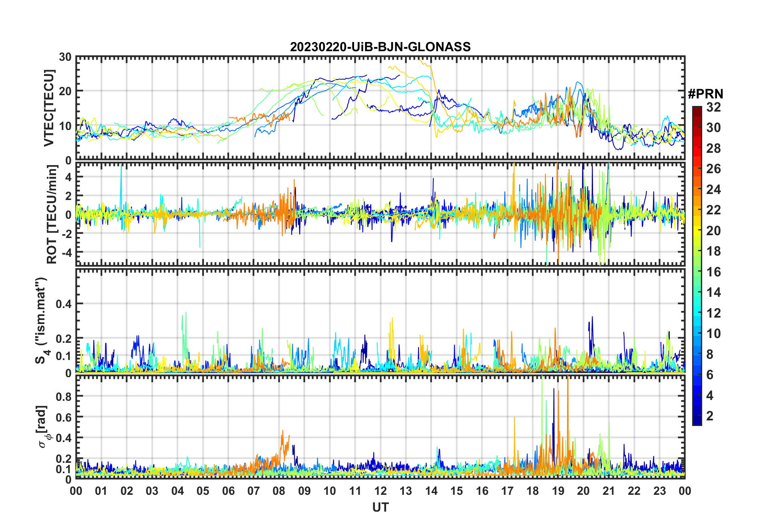Viewport: 761px width, 532px height.
Task: Click the σφ axis tick "0.8"
Action: coord(64,397)
